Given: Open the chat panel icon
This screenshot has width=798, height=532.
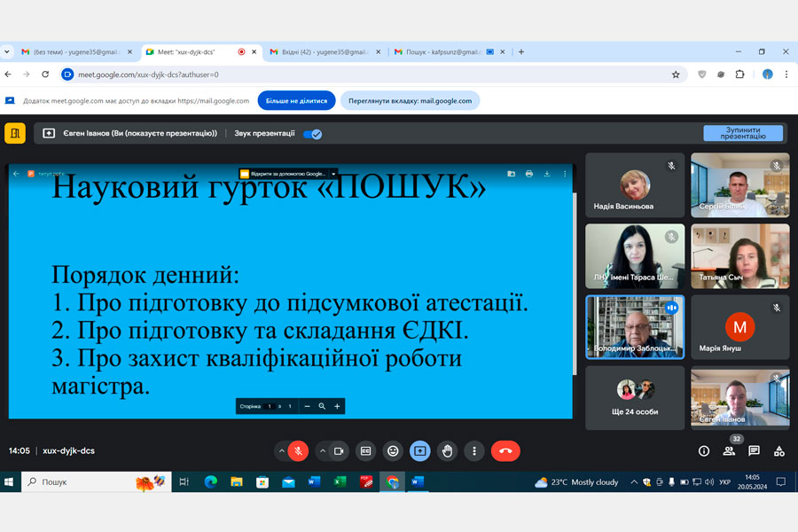Looking at the screenshot, I should coord(754,451).
